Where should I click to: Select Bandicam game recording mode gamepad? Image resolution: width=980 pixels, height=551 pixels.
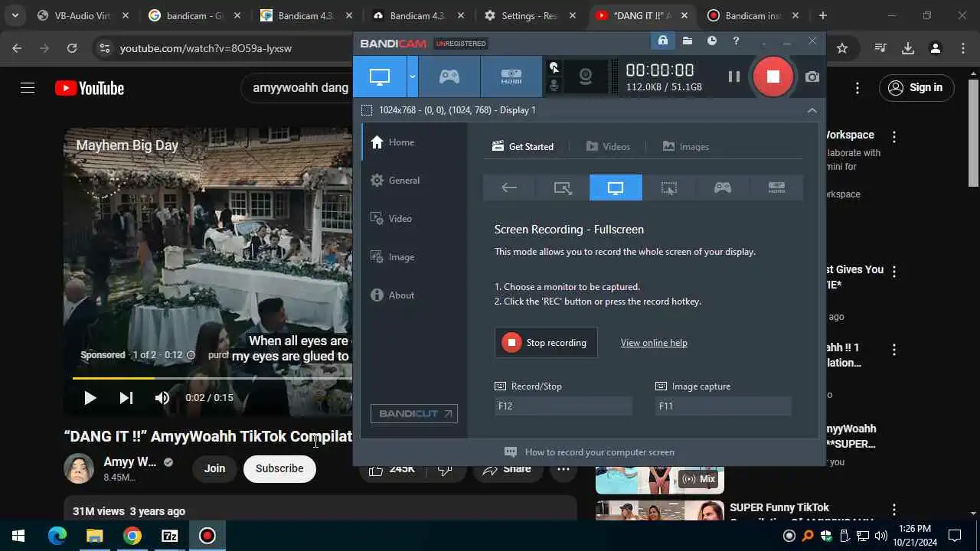coord(449,77)
